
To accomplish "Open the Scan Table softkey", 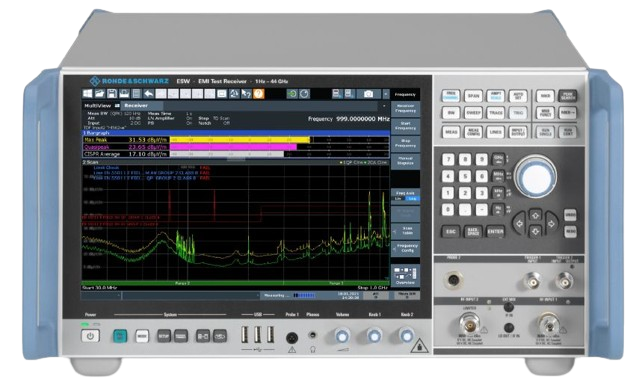I will click(405, 231).
